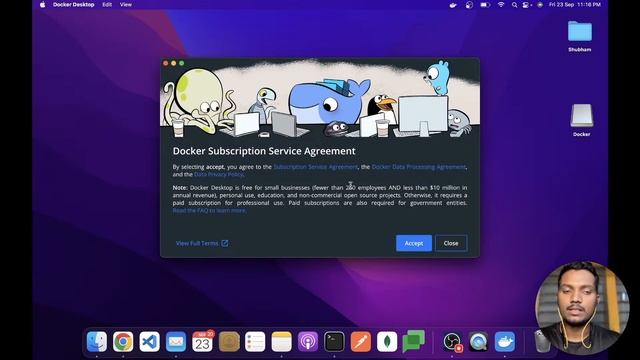Open Postman from the Dock

pyautogui.click(x=361, y=341)
